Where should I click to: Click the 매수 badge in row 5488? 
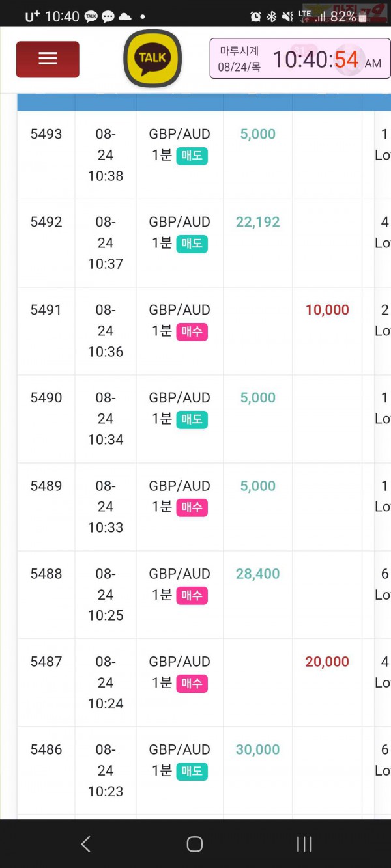tap(192, 595)
